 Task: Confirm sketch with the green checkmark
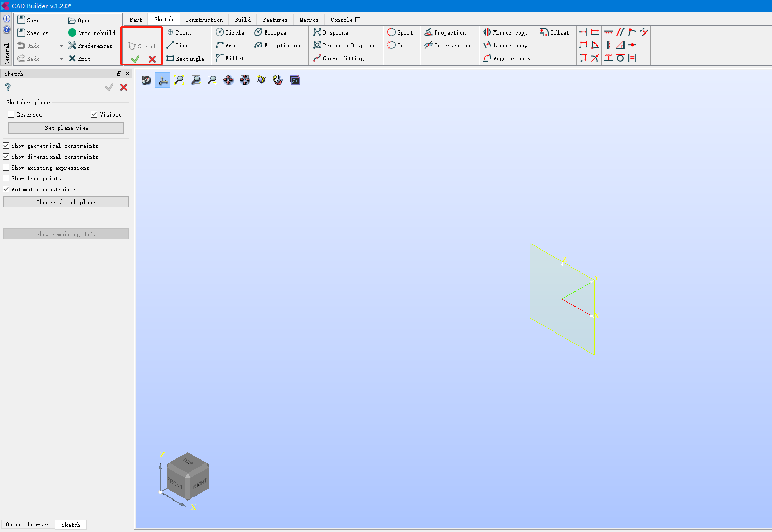135,59
